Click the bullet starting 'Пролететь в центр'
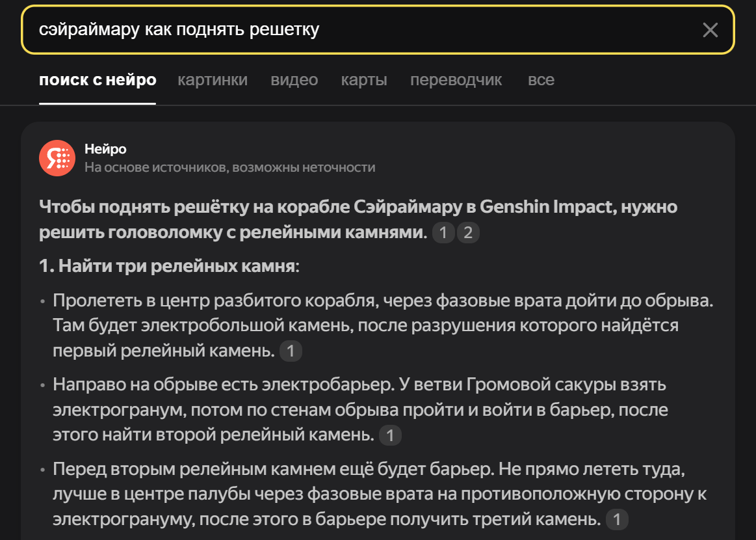This screenshot has width=756, height=540. (364, 325)
